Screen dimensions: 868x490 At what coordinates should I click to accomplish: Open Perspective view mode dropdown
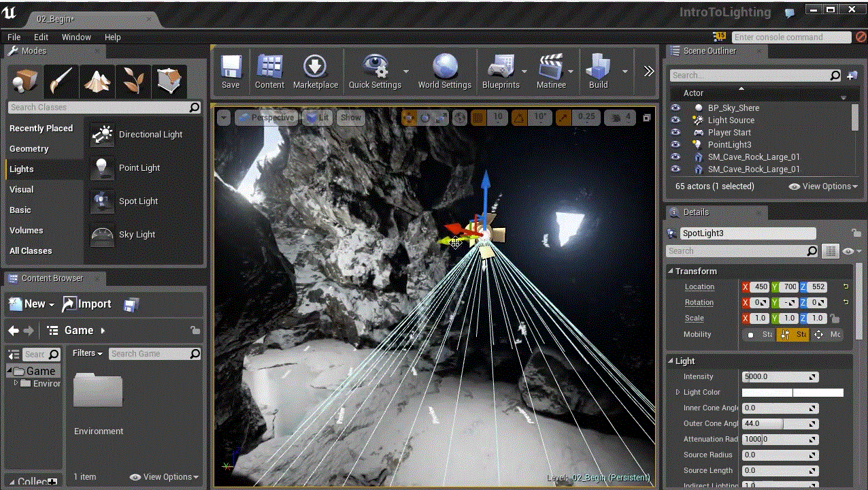tap(266, 118)
